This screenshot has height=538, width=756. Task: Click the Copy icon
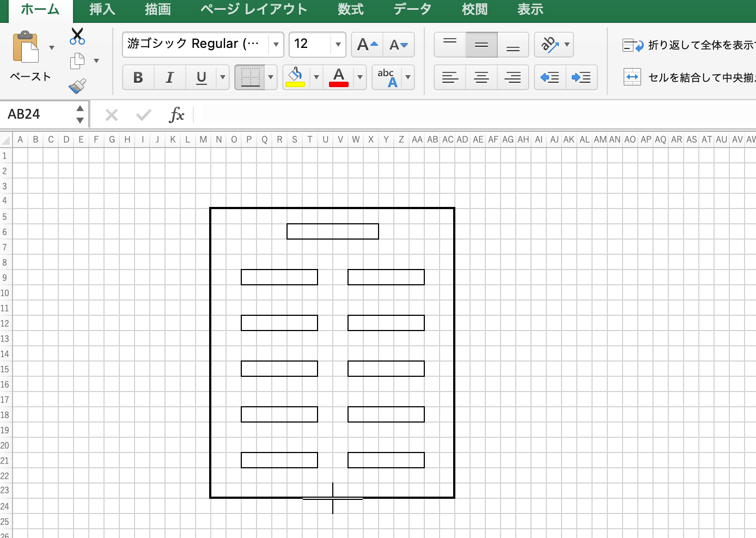pos(77,61)
